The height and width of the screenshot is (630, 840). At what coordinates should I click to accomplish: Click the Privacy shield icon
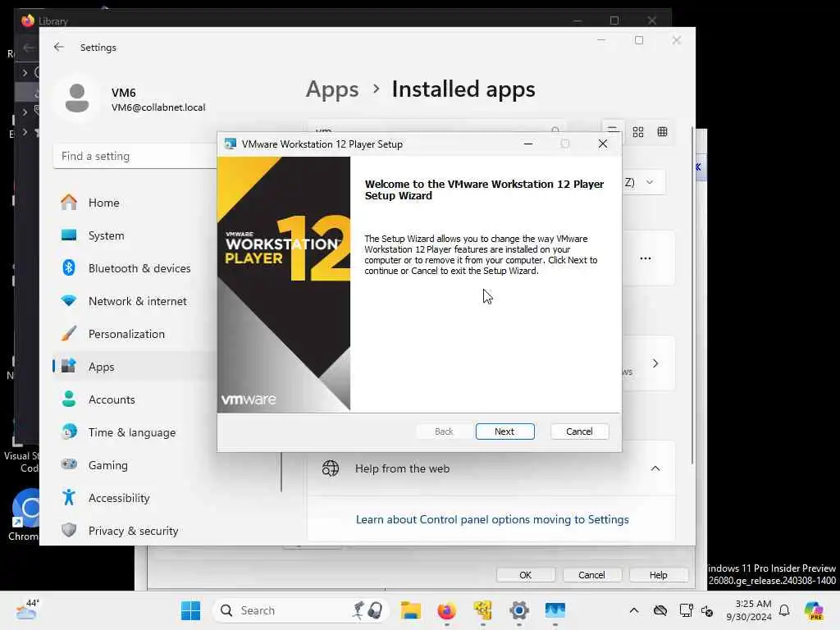[x=69, y=530]
